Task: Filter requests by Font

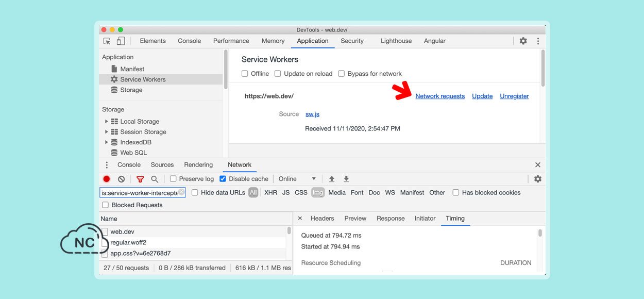Action: 357,193
